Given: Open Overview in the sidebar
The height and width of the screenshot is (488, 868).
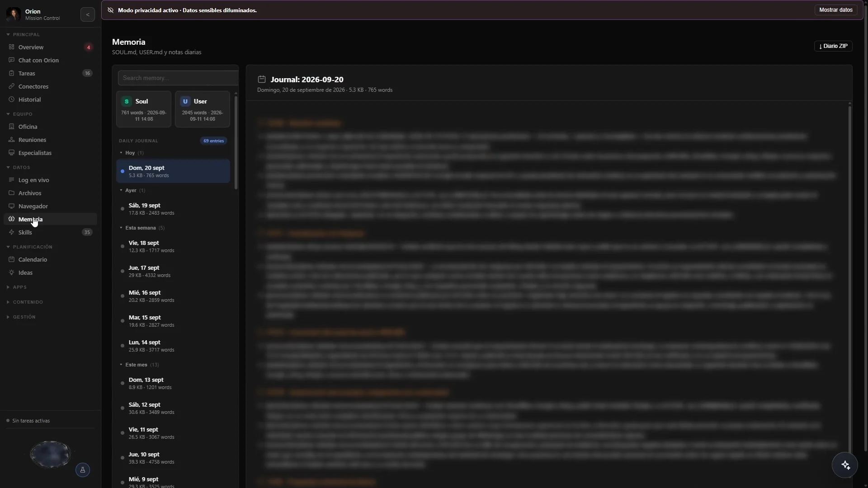Looking at the screenshot, I should tap(50, 47).
